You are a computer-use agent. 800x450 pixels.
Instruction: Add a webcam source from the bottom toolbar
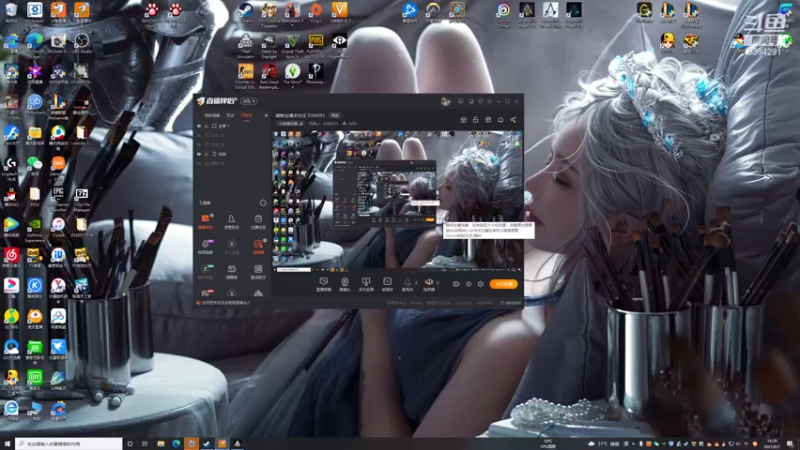345,284
